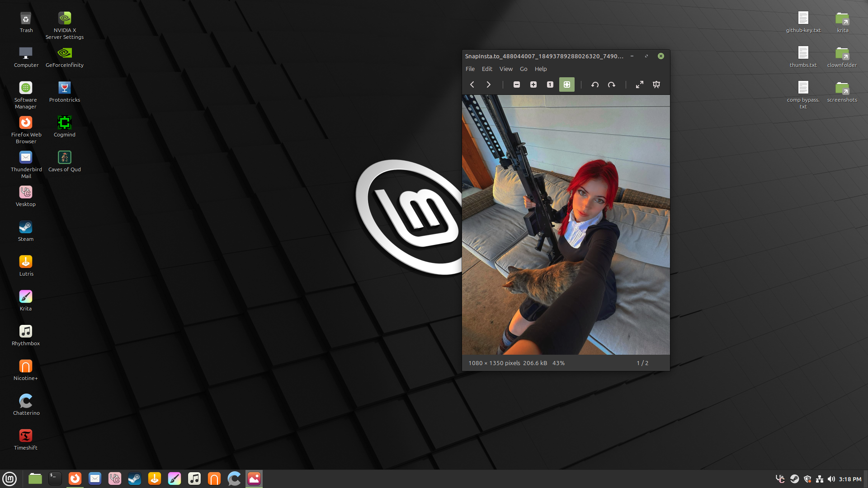Select Cogmind desktop icon

pos(65,127)
